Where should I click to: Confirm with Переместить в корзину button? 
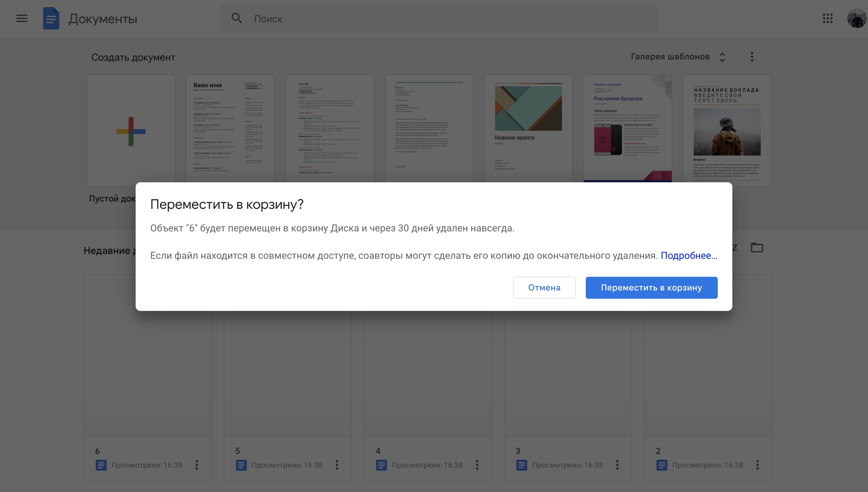click(x=651, y=287)
